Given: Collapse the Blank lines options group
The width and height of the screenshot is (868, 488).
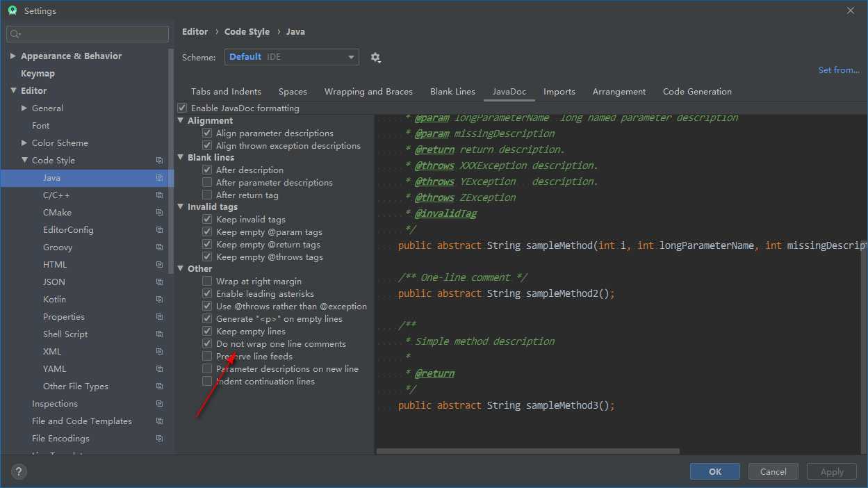Looking at the screenshot, I should (x=181, y=158).
